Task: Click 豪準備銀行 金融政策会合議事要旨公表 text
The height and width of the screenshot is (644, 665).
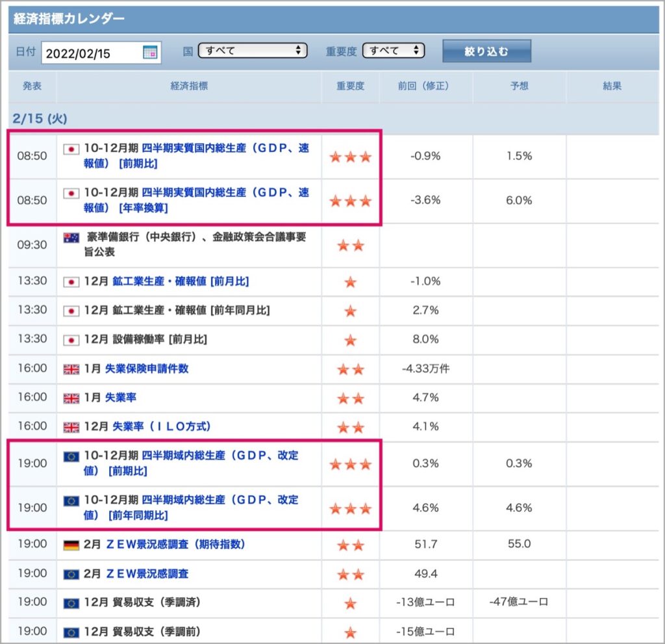Action: (195, 244)
